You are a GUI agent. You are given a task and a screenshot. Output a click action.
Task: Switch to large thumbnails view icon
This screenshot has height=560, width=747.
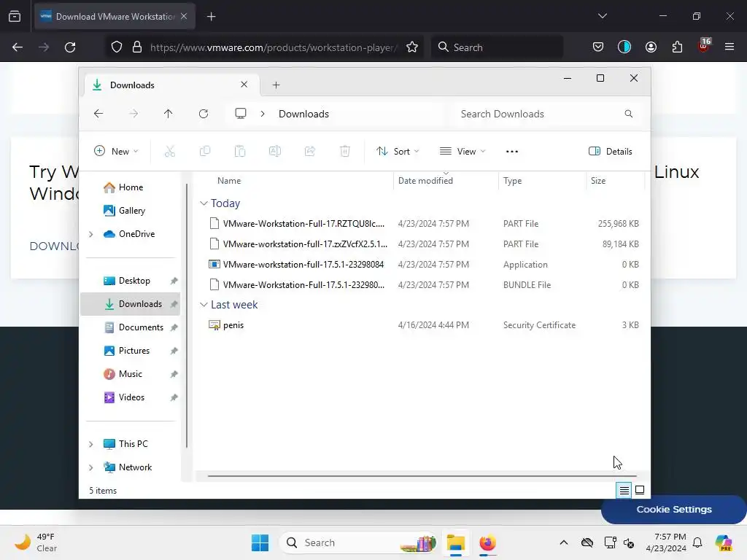click(640, 490)
